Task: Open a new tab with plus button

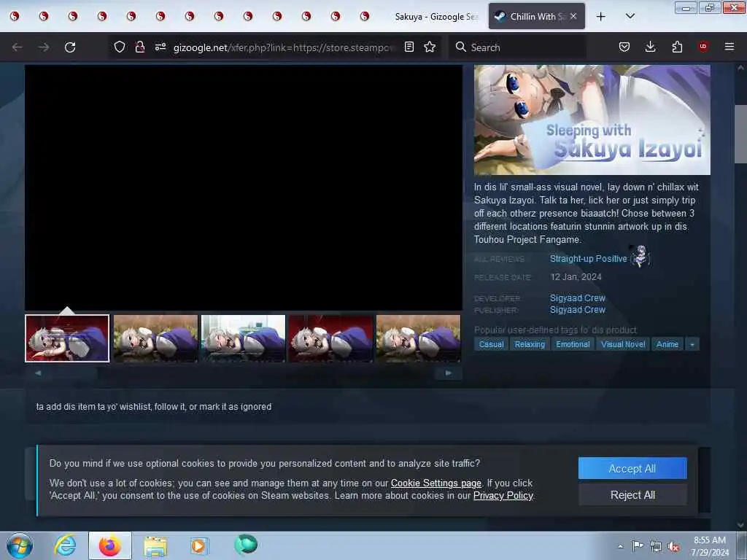Action: pos(601,17)
